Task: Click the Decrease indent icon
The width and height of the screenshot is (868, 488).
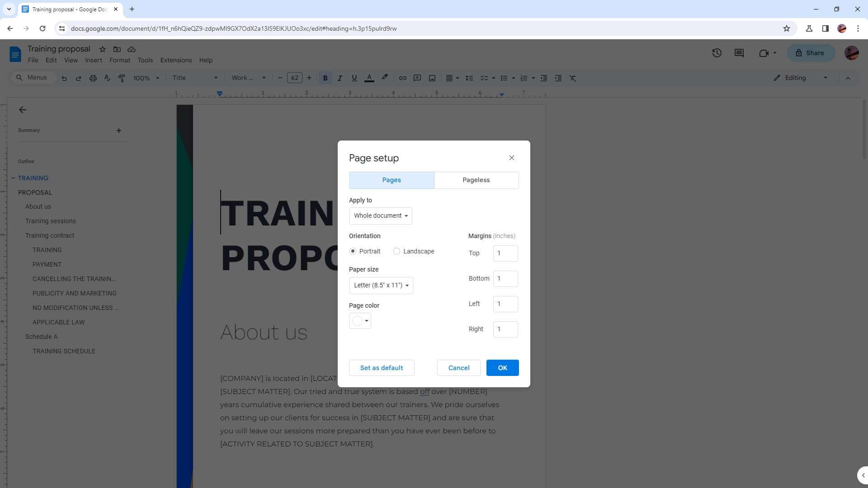Action: (x=544, y=78)
